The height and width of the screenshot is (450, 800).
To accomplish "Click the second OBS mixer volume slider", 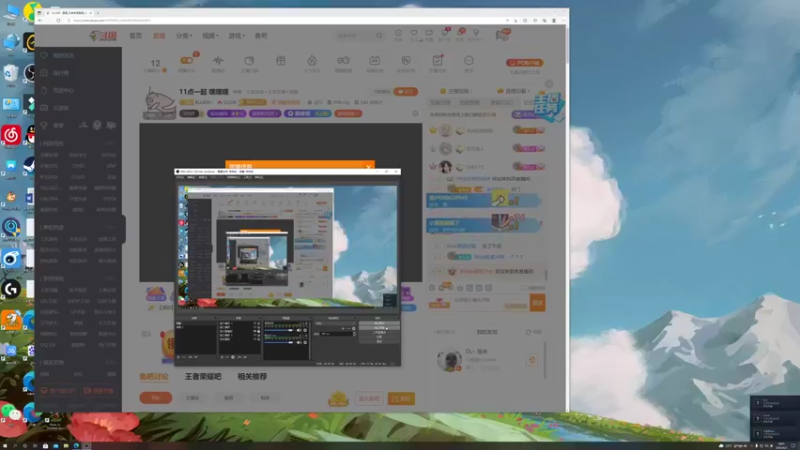I will click(x=279, y=342).
